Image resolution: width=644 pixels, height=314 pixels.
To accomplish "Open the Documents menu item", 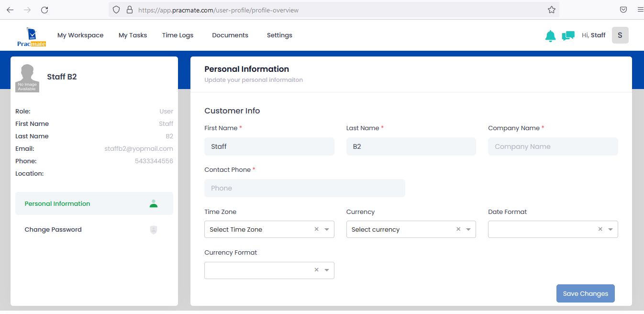I will point(230,35).
